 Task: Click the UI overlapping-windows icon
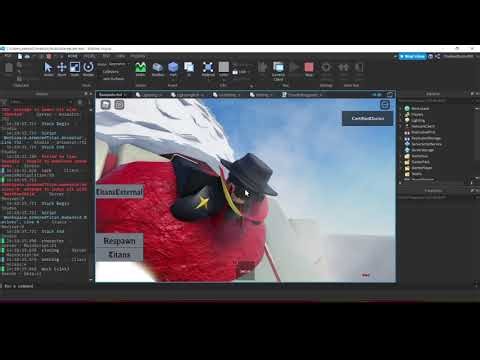click(x=189, y=68)
